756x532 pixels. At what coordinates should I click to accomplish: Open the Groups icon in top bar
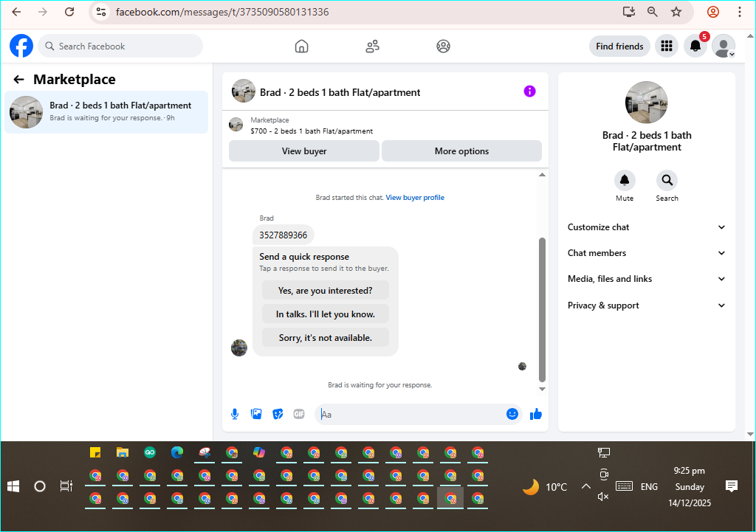tap(443, 46)
